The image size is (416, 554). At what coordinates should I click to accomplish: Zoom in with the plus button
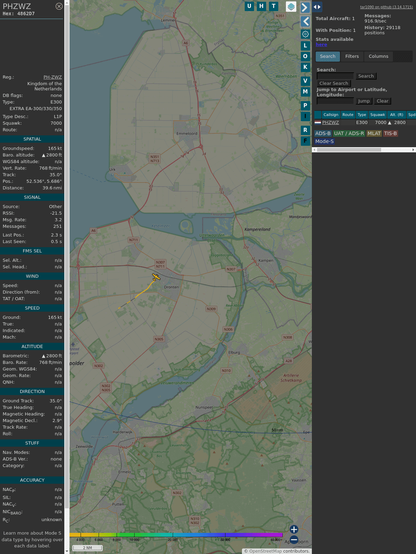point(294,529)
